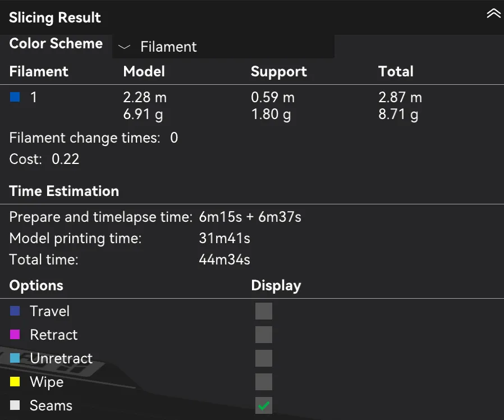Click the Wipe yellow color icon
This screenshot has height=420, width=504.
(15, 382)
